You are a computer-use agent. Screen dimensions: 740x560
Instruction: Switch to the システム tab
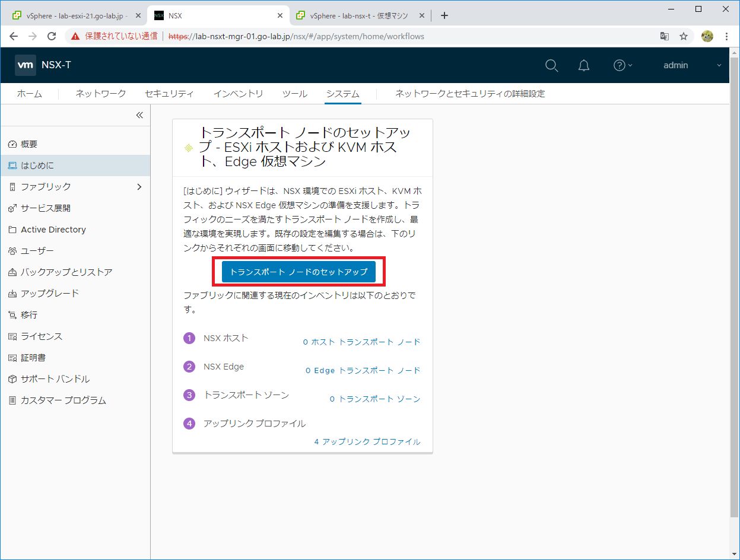[342, 94]
